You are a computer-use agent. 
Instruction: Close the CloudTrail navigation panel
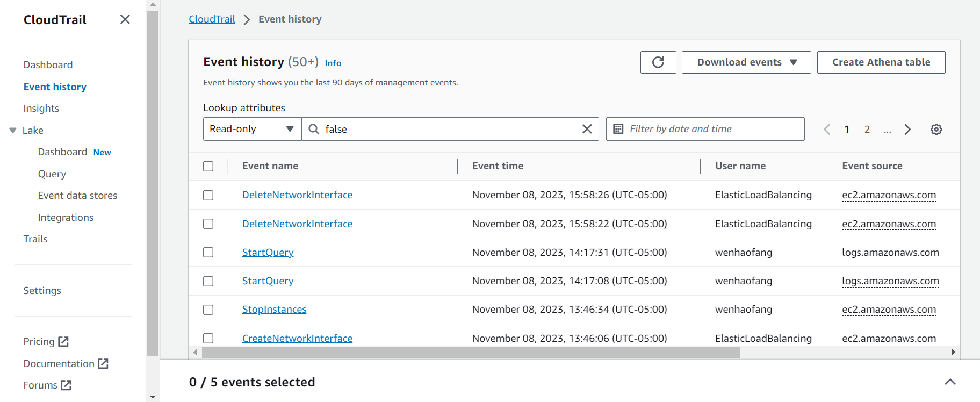click(x=125, y=19)
